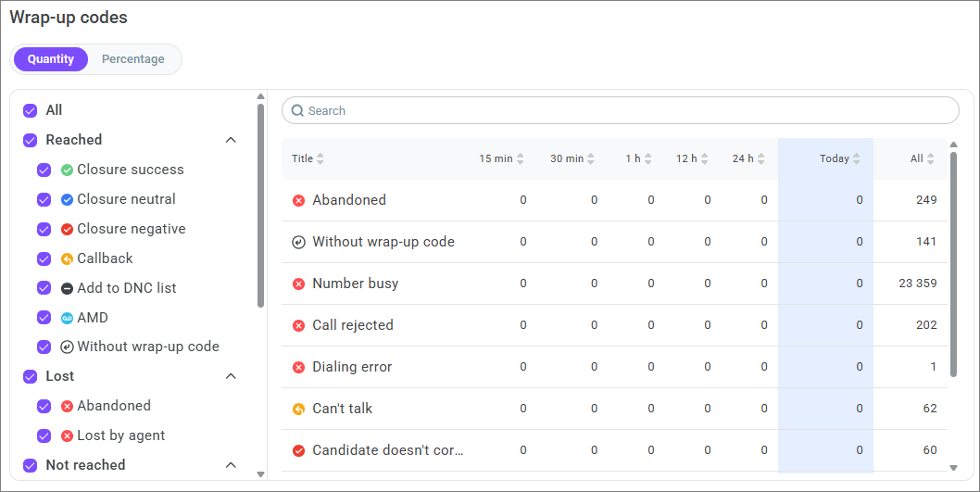This screenshot has width=980, height=492.
Task: Uncheck the sidebar Abandoned checkbox
Action: [x=44, y=407]
